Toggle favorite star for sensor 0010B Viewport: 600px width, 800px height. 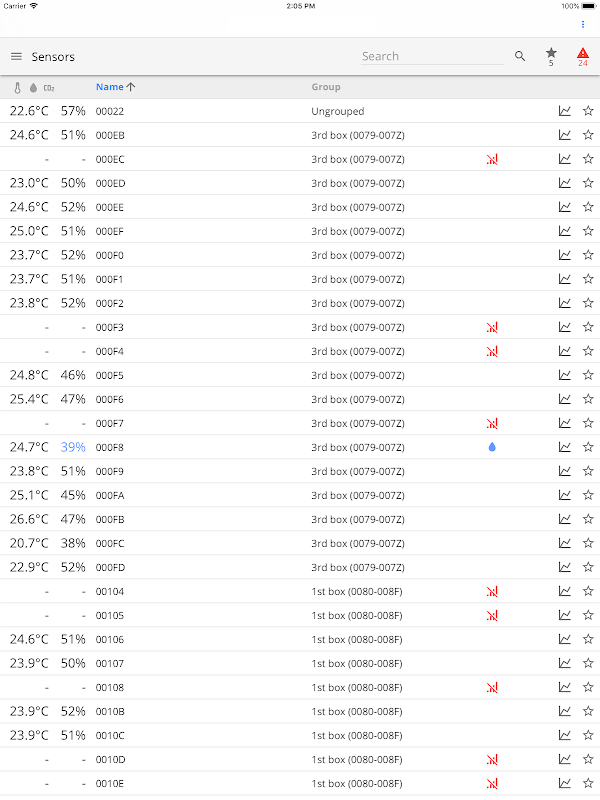tap(588, 711)
